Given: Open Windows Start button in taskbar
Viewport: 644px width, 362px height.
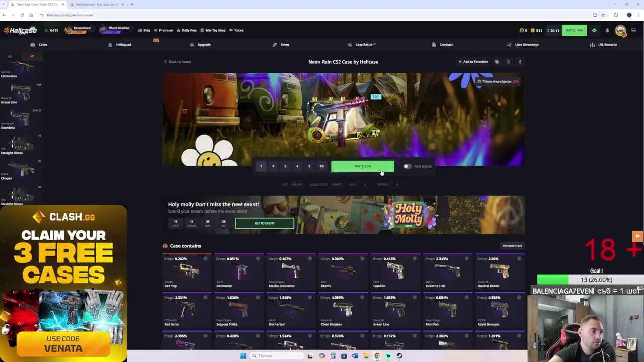Looking at the screenshot, I should click(243, 356).
